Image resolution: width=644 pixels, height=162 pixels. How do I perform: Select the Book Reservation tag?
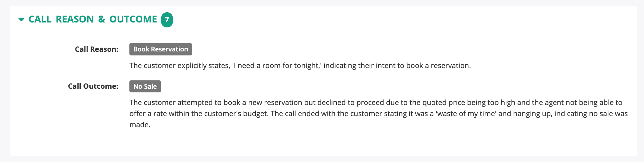coord(161,49)
